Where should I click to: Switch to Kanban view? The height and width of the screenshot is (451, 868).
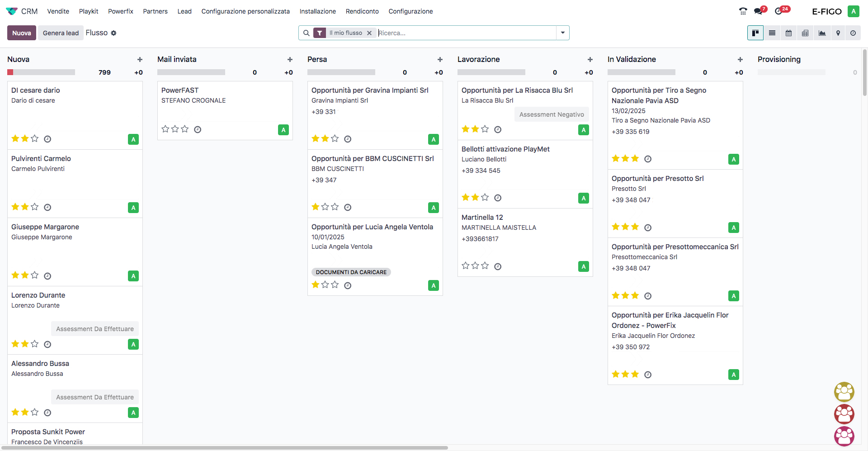[x=755, y=33]
